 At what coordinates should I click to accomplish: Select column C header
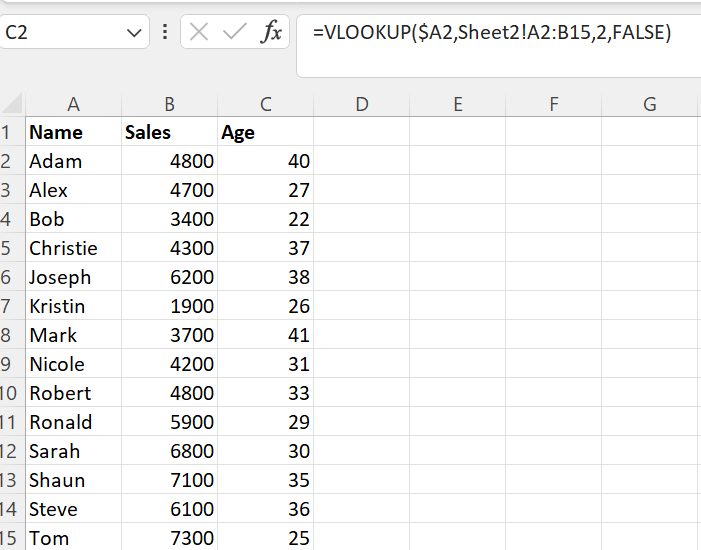click(266, 104)
